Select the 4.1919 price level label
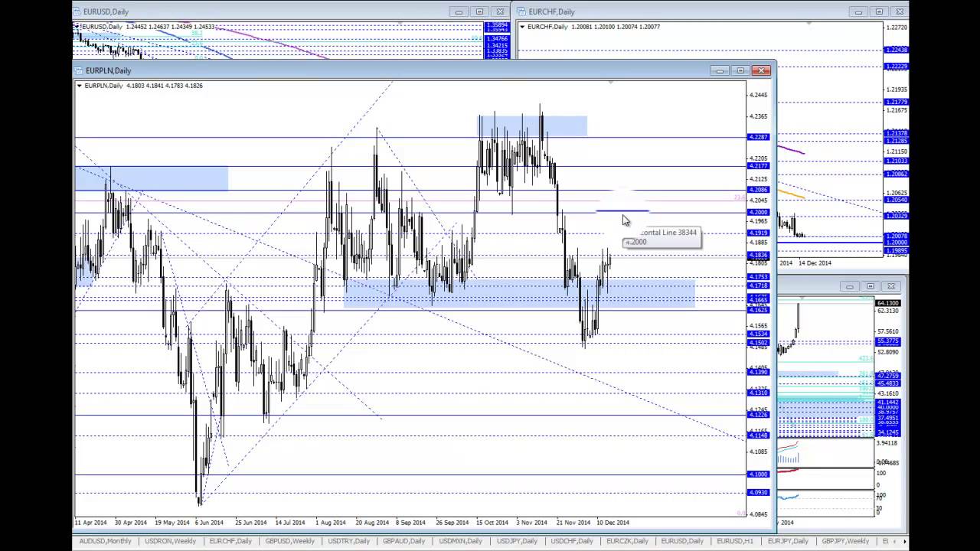 tap(758, 233)
